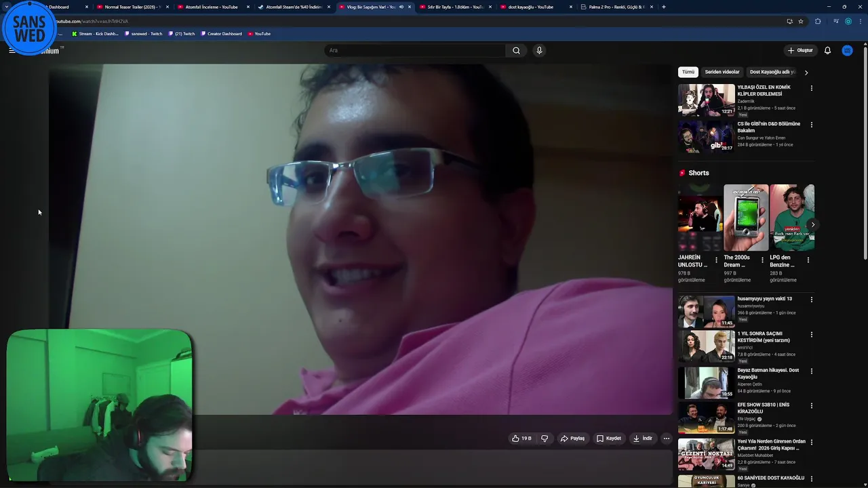Select the Tümü filter chip
868x488 pixels.
pyautogui.click(x=688, y=72)
